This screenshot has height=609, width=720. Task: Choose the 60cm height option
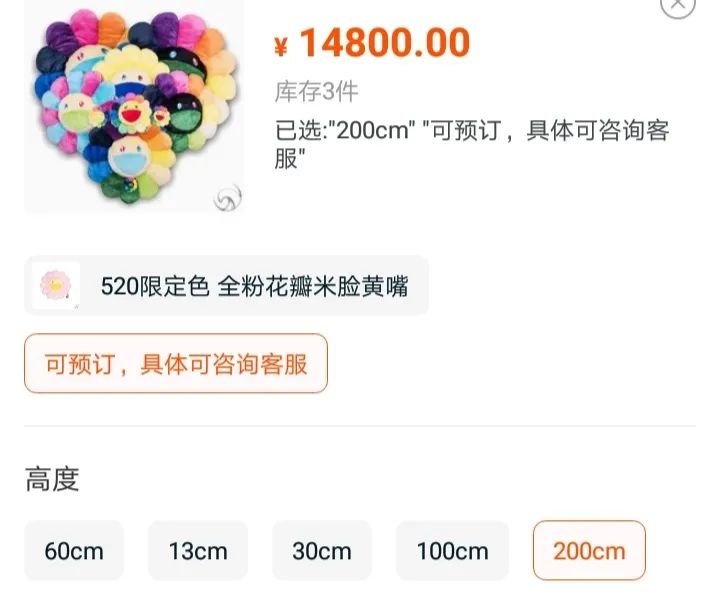point(74,551)
